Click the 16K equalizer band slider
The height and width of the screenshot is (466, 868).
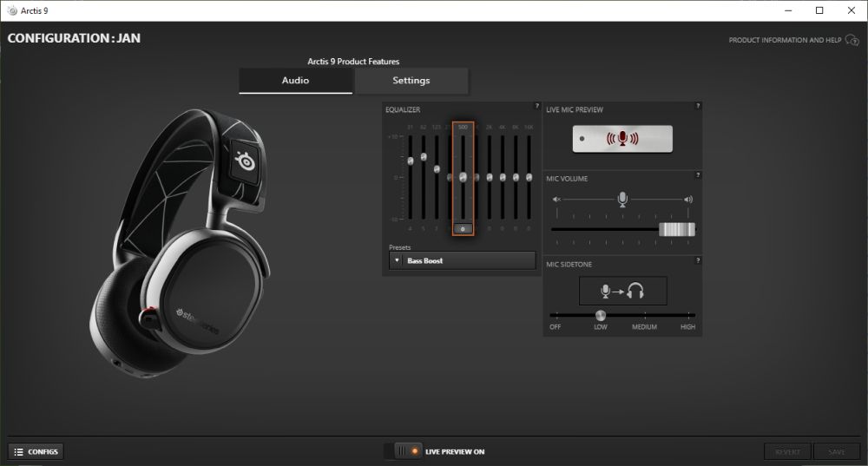point(529,177)
